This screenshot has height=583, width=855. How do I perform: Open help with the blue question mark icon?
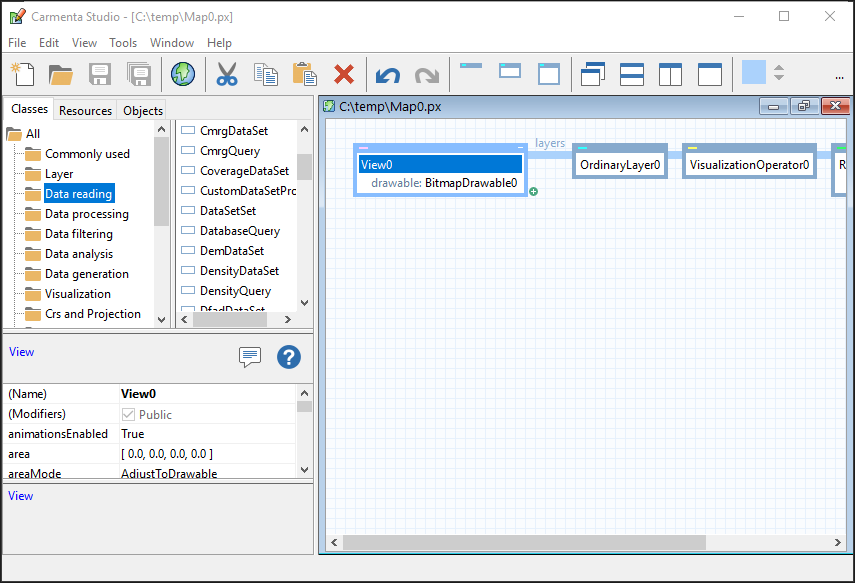[289, 357]
